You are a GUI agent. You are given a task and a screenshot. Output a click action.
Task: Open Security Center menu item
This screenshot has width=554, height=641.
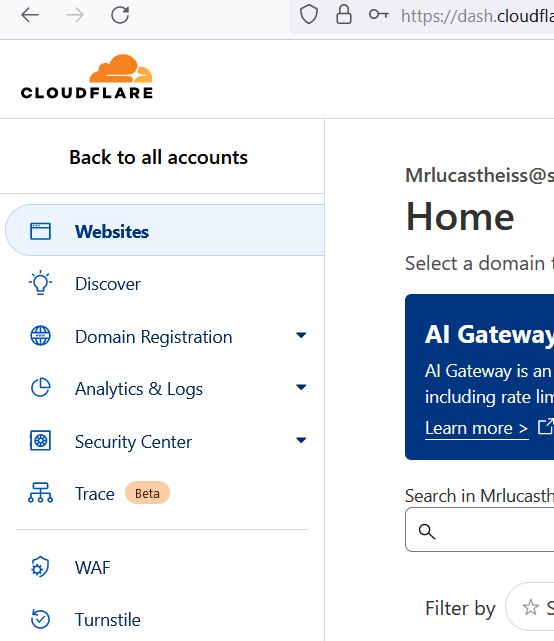[133, 442]
